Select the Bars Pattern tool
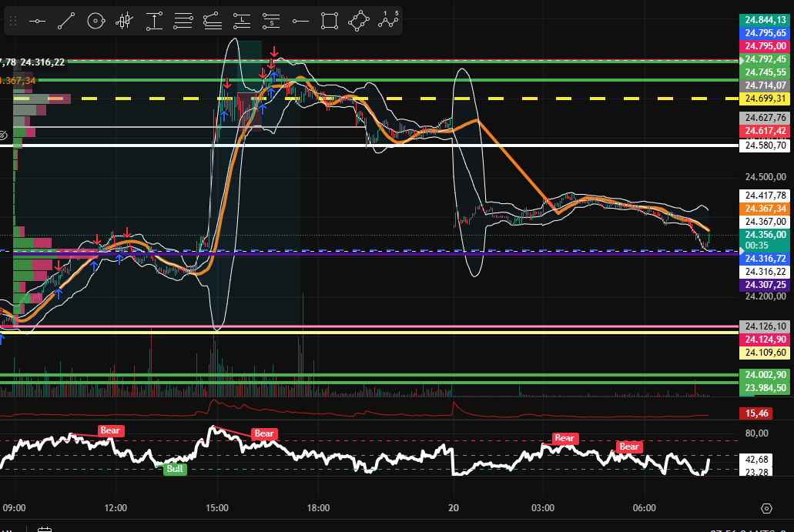The image size is (794, 532). [124, 21]
